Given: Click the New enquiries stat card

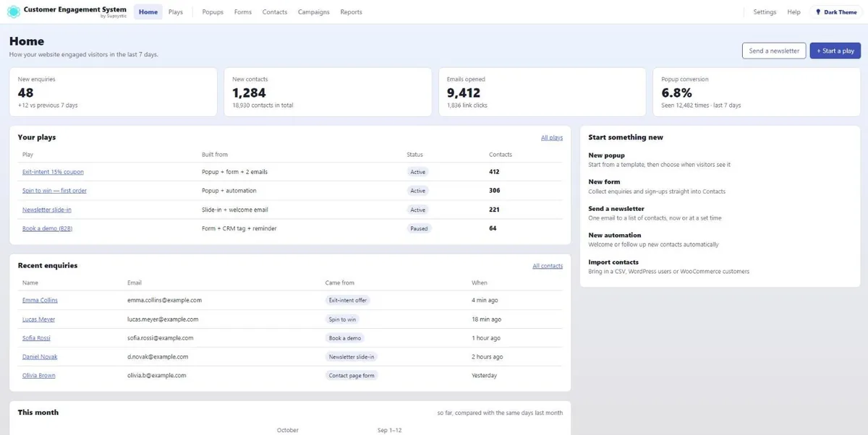Looking at the screenshot, I should coord(113,92).
